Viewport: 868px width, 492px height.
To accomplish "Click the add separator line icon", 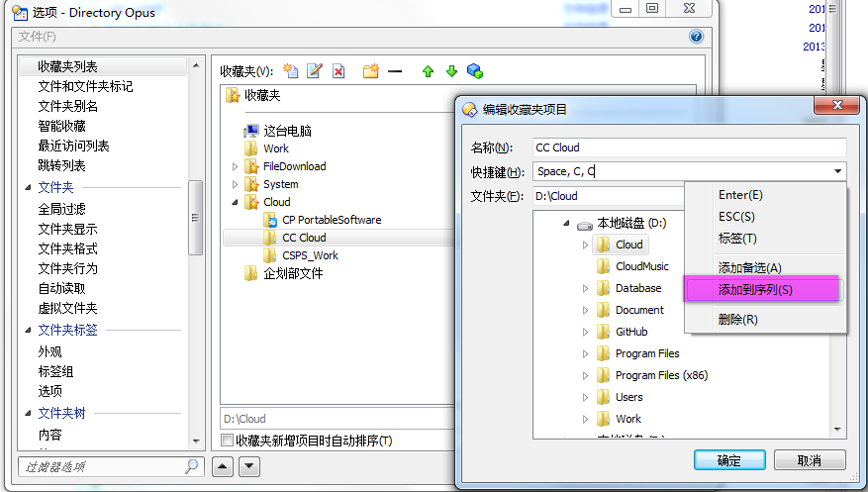I will [x=395, y=71].
